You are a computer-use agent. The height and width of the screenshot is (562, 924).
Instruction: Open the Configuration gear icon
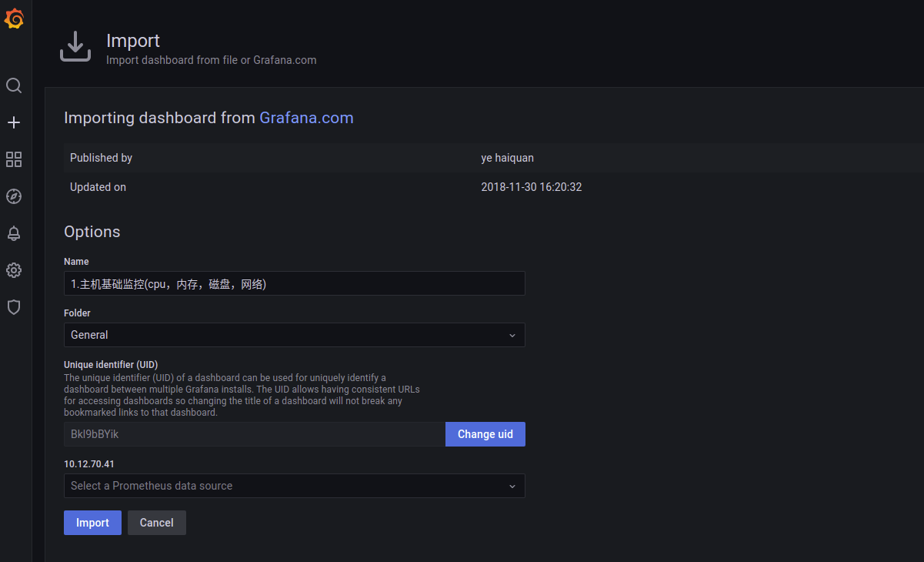[14, 270]
